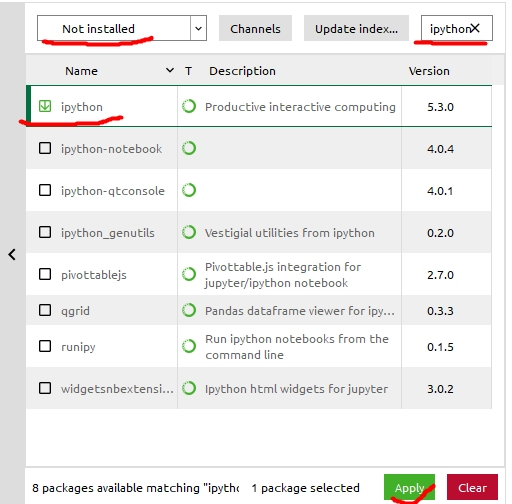Screen dimensions: 512x504
Task: Click 'Vestigial utilities from ipython' description
Action: (x=290, y=233)
